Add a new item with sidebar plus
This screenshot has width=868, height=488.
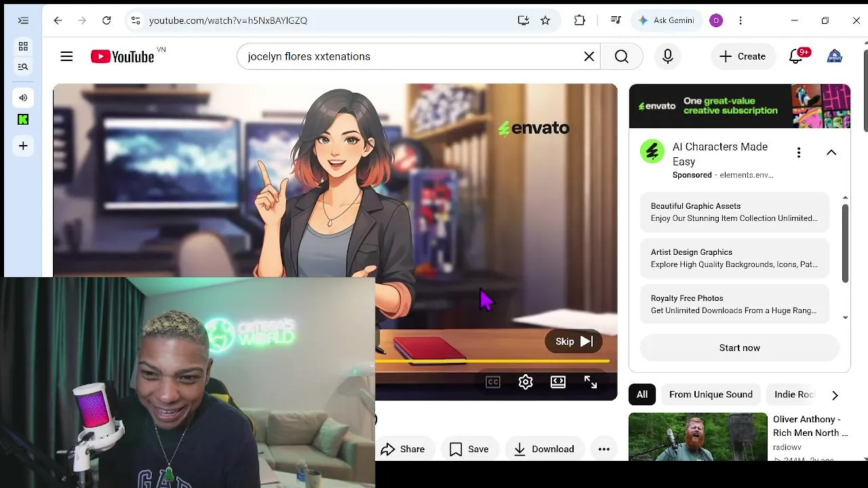point(23,146)
